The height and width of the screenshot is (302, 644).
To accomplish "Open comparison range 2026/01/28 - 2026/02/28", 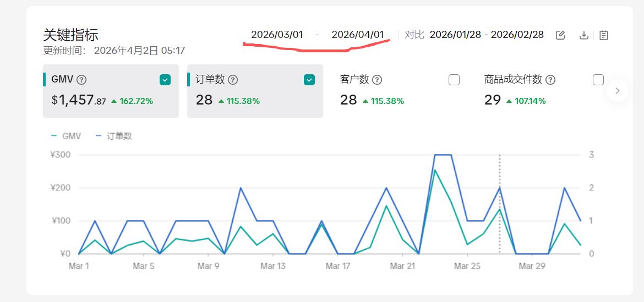I will pos(487,35).
